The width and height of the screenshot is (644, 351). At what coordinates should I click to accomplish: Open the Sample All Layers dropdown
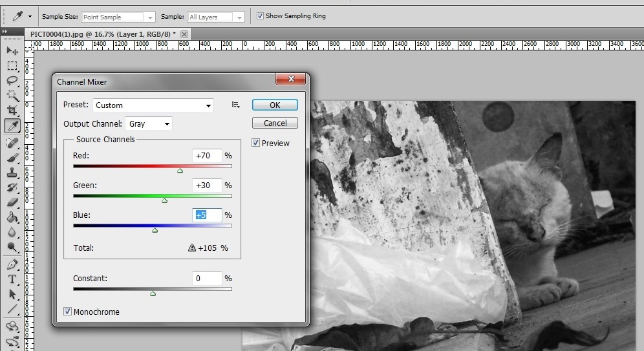coord(216,17)
